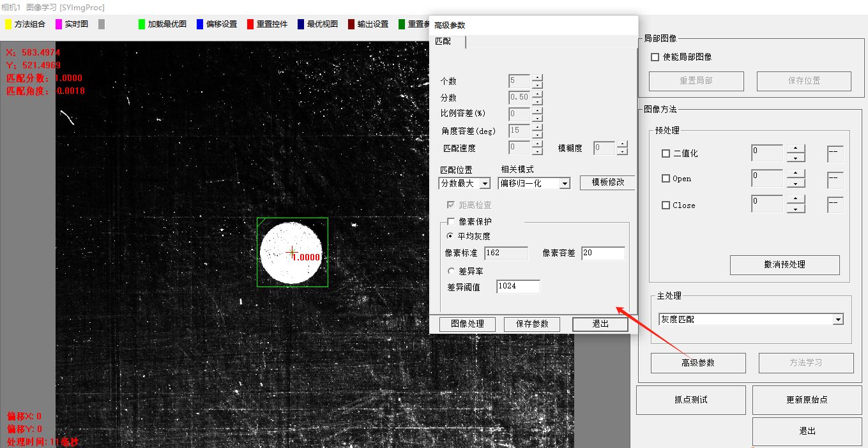Click the 保存参数 button
Viewport: 868px width, 448px height.
(531, 324)
